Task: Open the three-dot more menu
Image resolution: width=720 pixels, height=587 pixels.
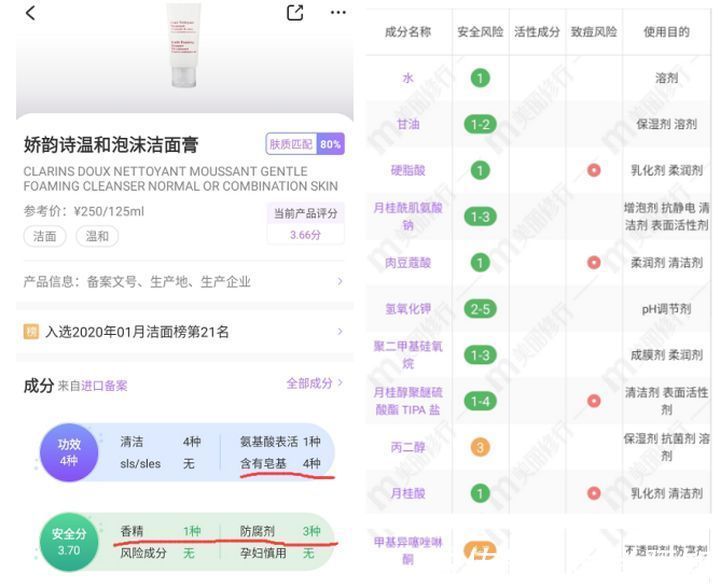Action: (338, 12)
